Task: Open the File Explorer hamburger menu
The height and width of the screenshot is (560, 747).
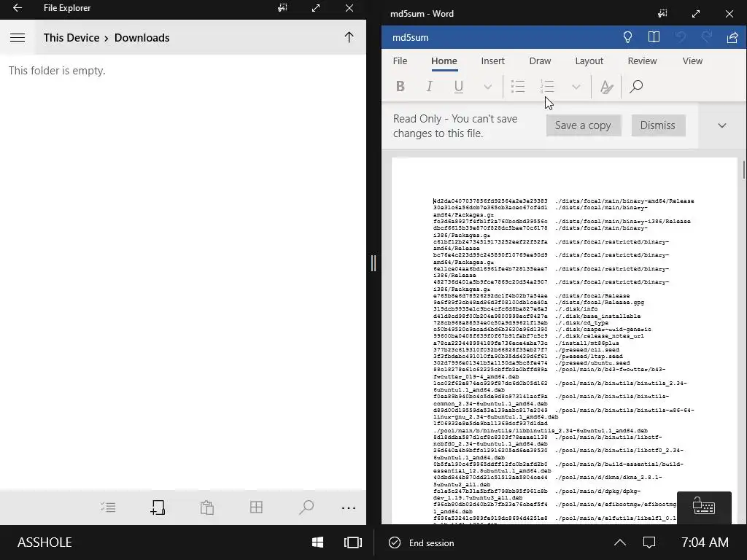Action: [x=18, y=38]
